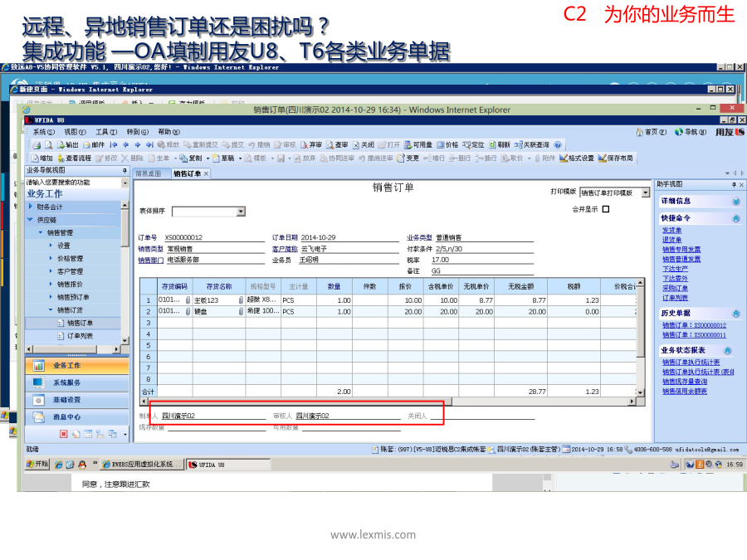Expand the 价格管理 tree node
747x560 pixels.
pyautogui.click(x=51, y=258)
